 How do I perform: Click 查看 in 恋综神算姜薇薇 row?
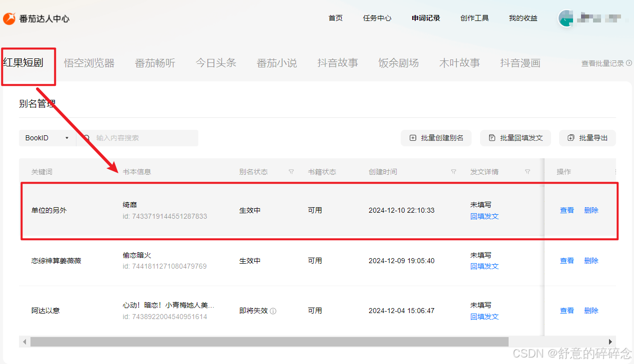coord(567,261)
